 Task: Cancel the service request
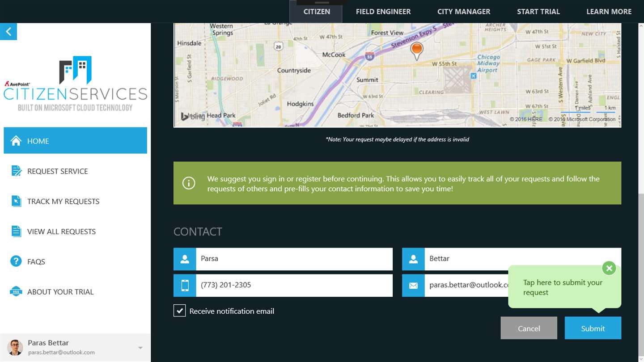tap(529, 328)
